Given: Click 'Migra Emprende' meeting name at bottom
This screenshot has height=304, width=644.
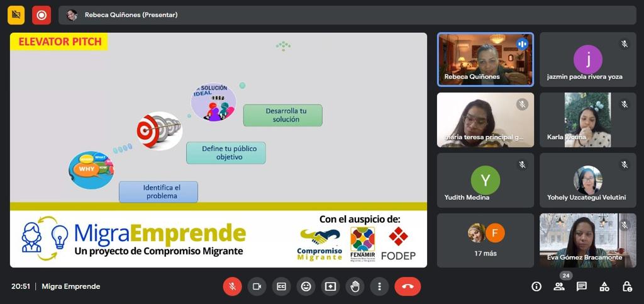Looking at the screenshot, I should click(70, 286).
